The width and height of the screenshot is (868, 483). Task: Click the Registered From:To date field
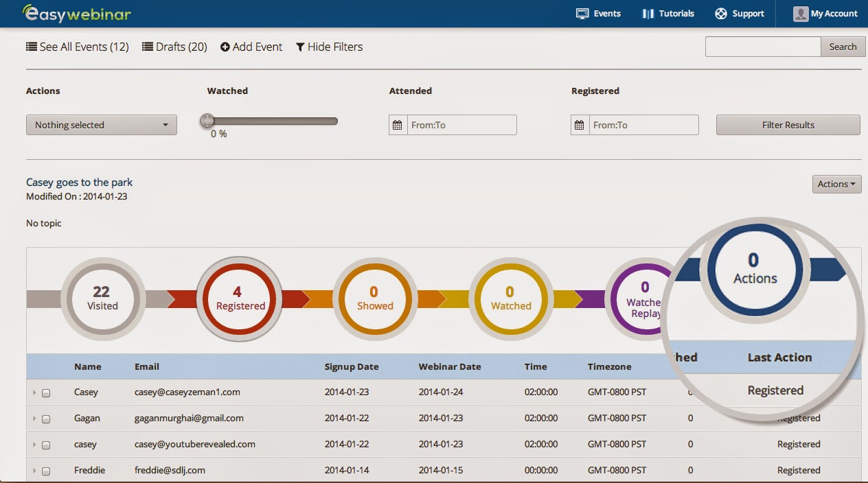[x=643, y=125]
